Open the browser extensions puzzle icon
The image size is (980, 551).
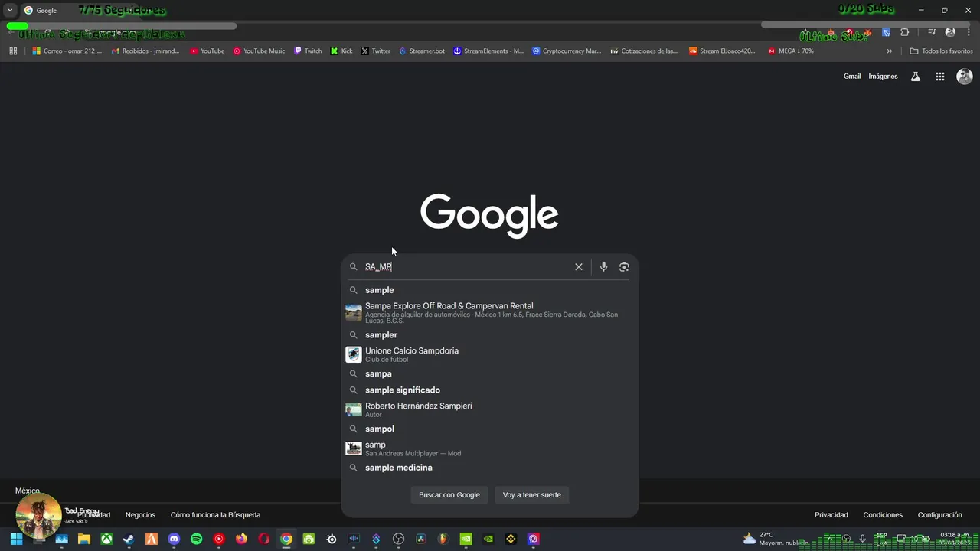[905, 32]
